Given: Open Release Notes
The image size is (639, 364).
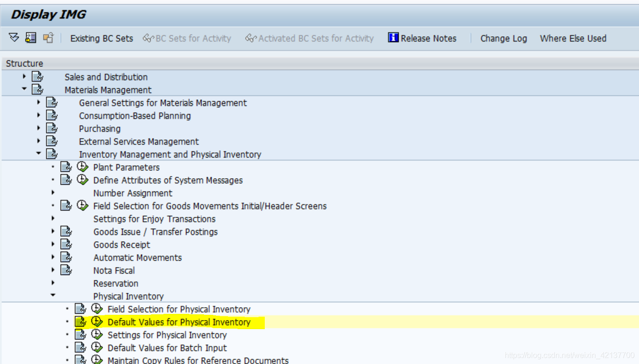Looking at the screenshot, I should click(422, 38).
